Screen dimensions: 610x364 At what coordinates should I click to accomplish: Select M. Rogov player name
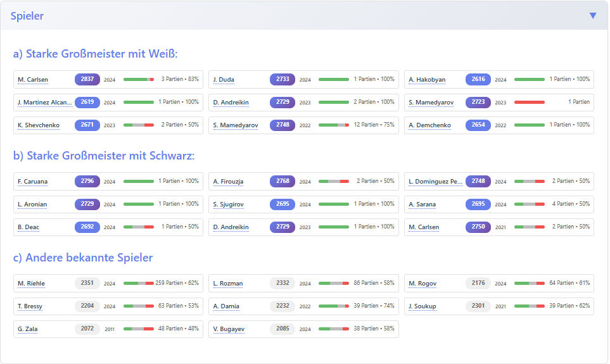(423, 284)
